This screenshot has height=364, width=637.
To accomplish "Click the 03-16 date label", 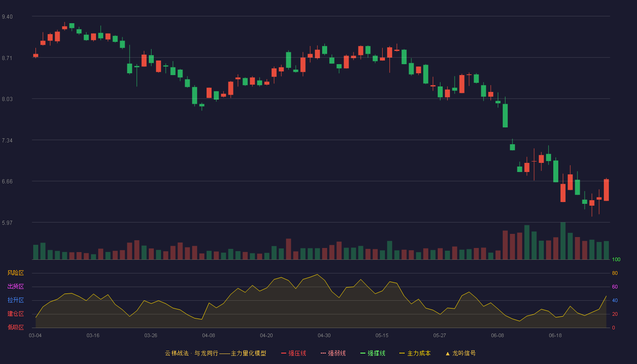I will click(x=93, y=335).
